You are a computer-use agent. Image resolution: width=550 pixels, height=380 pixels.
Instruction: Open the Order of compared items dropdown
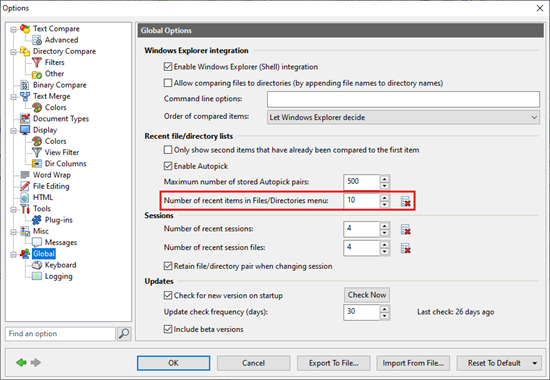(403, 117)
